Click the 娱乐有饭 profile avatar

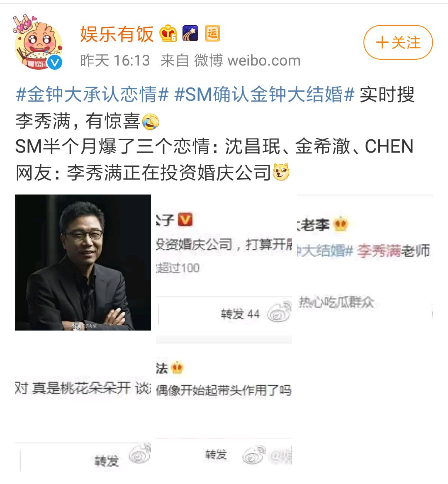(38, 42)
